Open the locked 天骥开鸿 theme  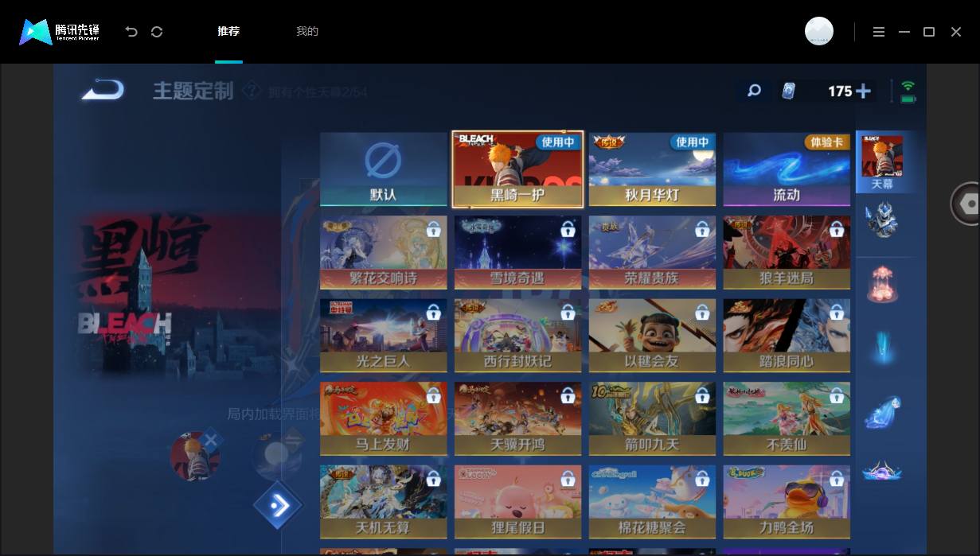[517, 419]
